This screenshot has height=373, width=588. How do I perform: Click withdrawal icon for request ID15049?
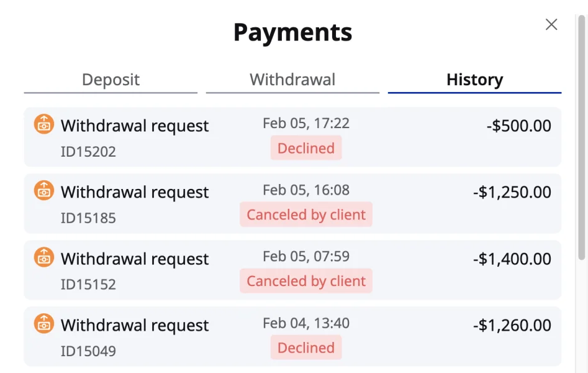[43, 324]
